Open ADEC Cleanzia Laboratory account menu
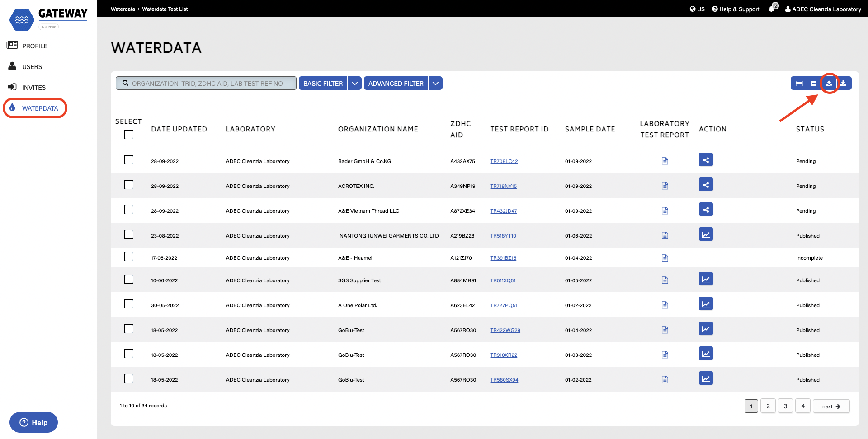This screenshot has width=868, height=439. click(823, 9)
